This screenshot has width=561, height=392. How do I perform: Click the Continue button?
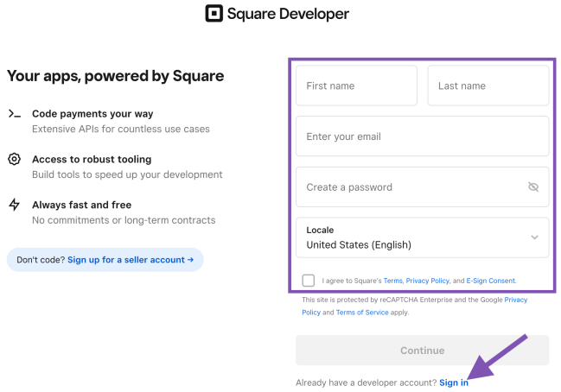coord(422,351)
